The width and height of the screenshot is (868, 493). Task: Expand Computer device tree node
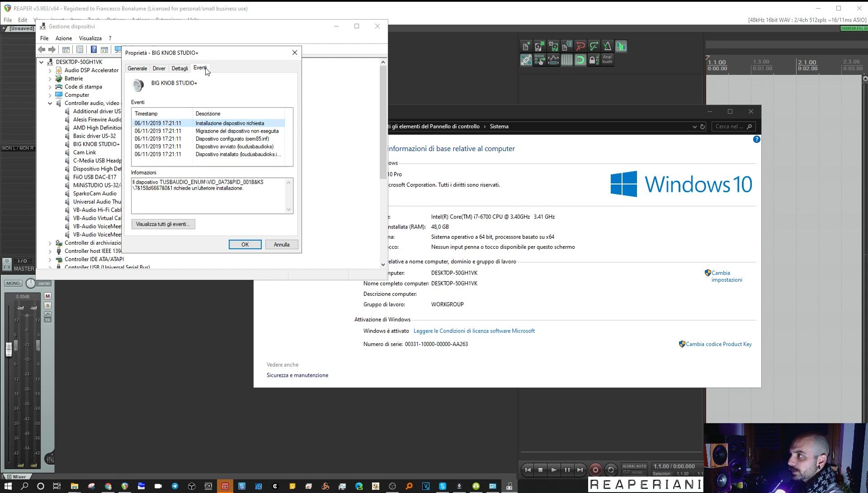pyautogui.click(x=50, y=95)
